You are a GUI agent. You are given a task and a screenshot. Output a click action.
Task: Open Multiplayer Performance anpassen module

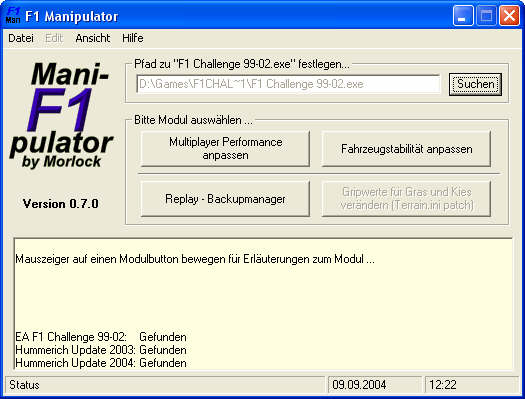point(225,149)
